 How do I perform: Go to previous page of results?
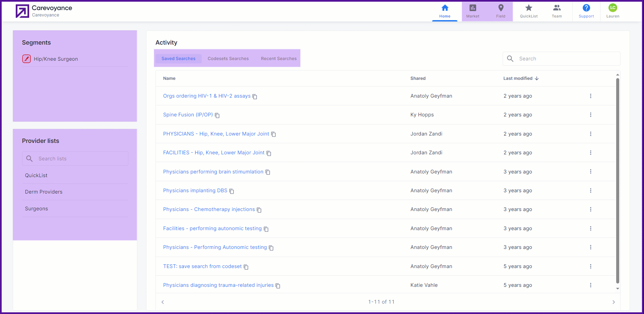tap(163, 302)
